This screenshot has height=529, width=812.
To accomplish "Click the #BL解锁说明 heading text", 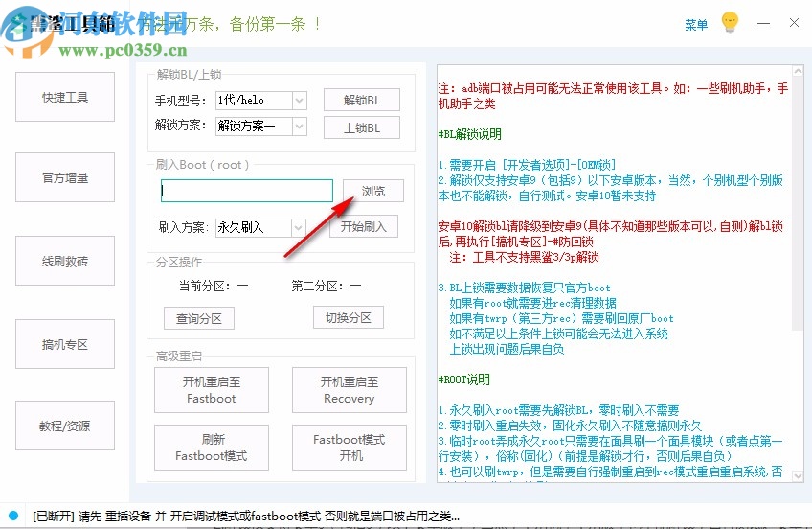I will click(470, 135).
